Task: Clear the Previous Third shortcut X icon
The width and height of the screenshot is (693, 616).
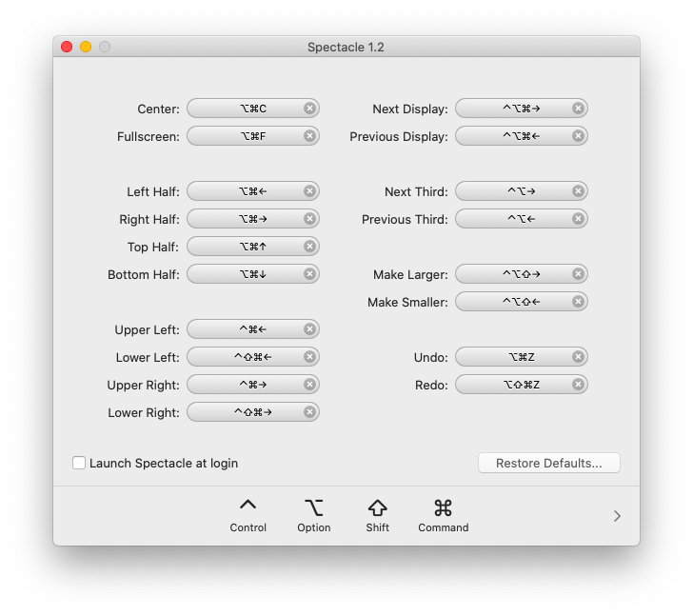Action: coord(578,219)
